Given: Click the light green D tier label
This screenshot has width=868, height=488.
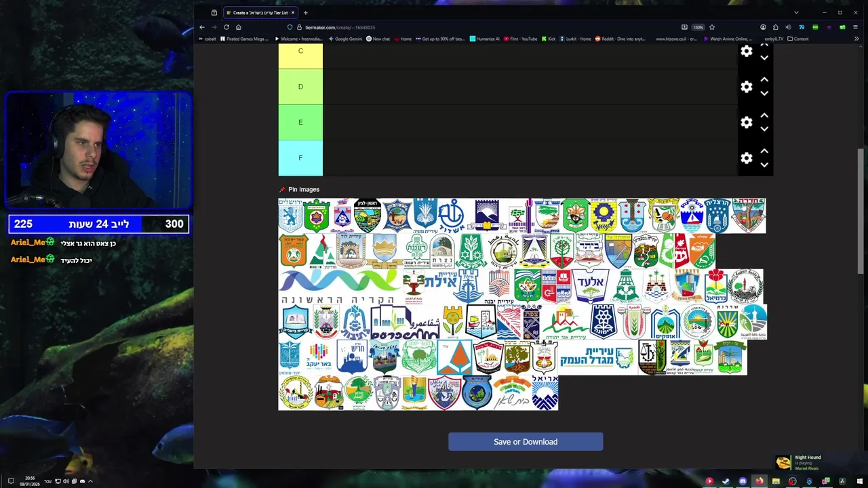Looking at the screenshot, I should 300,87.
